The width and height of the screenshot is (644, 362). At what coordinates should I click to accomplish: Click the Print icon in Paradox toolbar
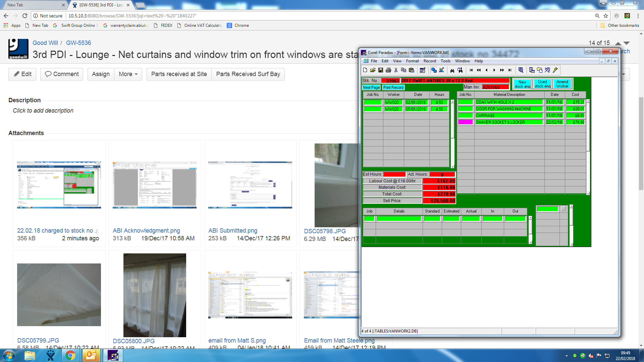[x=388, y=70]
